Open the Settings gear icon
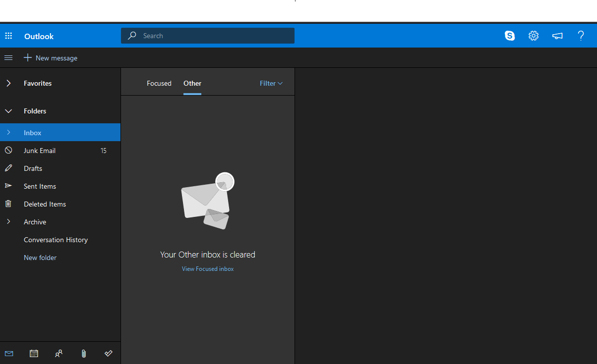This screenshot has height=364, width=597. click(534, 36)
